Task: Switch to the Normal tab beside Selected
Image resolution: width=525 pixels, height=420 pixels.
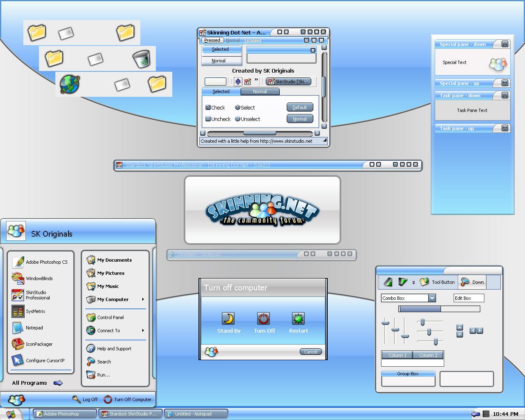Action: (260, 91)
